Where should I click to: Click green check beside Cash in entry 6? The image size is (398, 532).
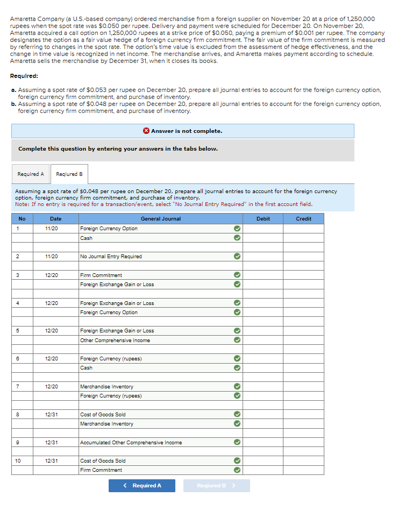[x=237, y=368]
